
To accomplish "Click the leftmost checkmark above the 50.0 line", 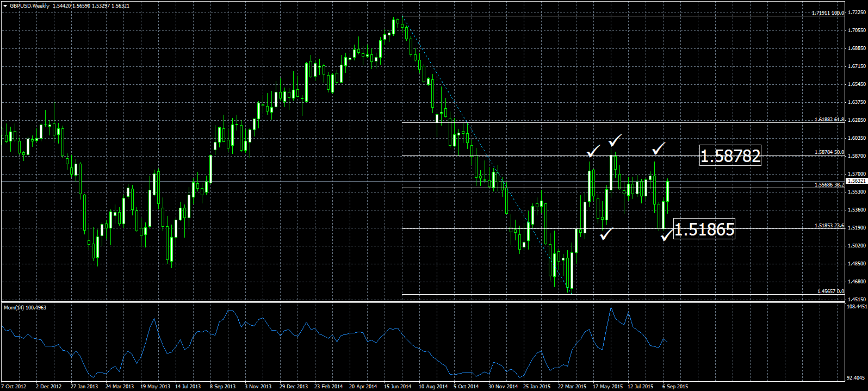I will click(x=593, y=151).
